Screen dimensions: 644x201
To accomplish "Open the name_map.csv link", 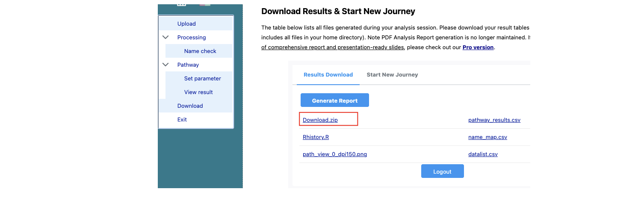I will click(x=487, y=137).
